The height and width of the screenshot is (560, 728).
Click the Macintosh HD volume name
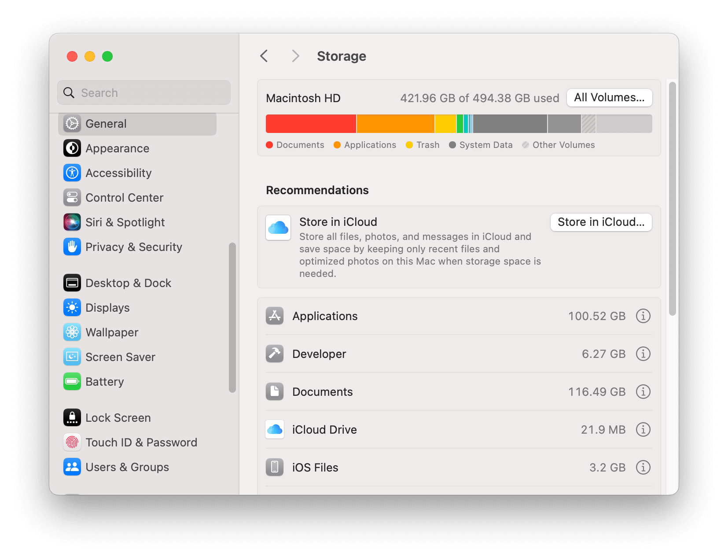tap(303, 98)
